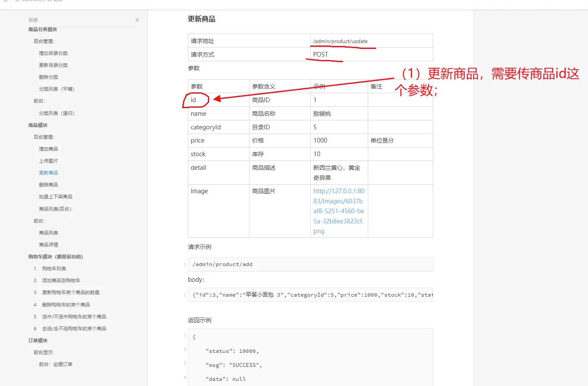
Task: Open the 上传图片 outline entry
Action: click(48, 161)
